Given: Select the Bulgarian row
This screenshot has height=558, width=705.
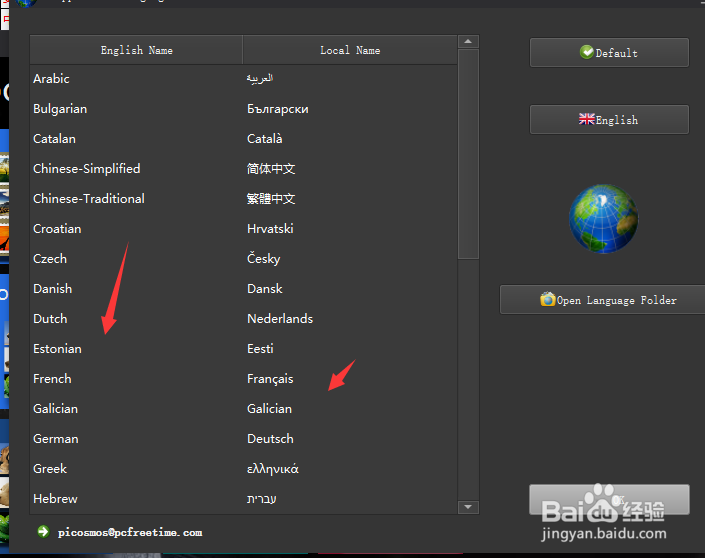Looking at the screenshot, I should [x=244, y=109].
